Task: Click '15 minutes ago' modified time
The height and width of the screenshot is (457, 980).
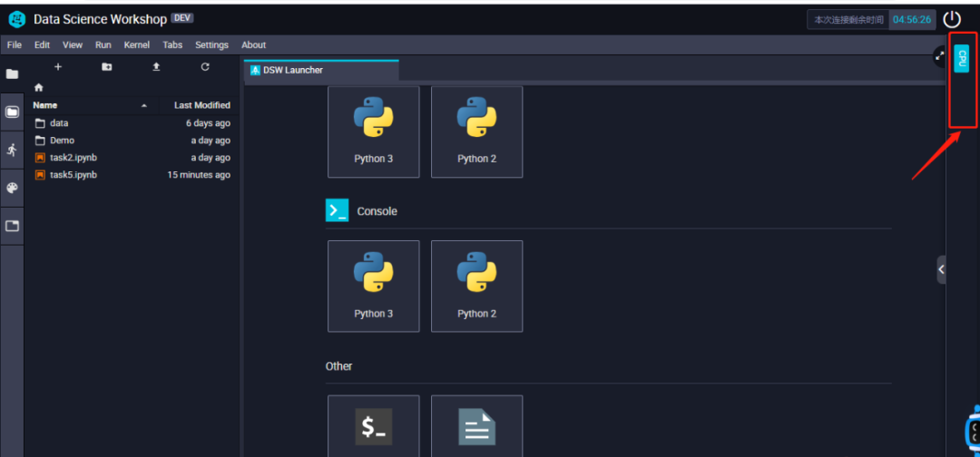Action: [199, 175]
